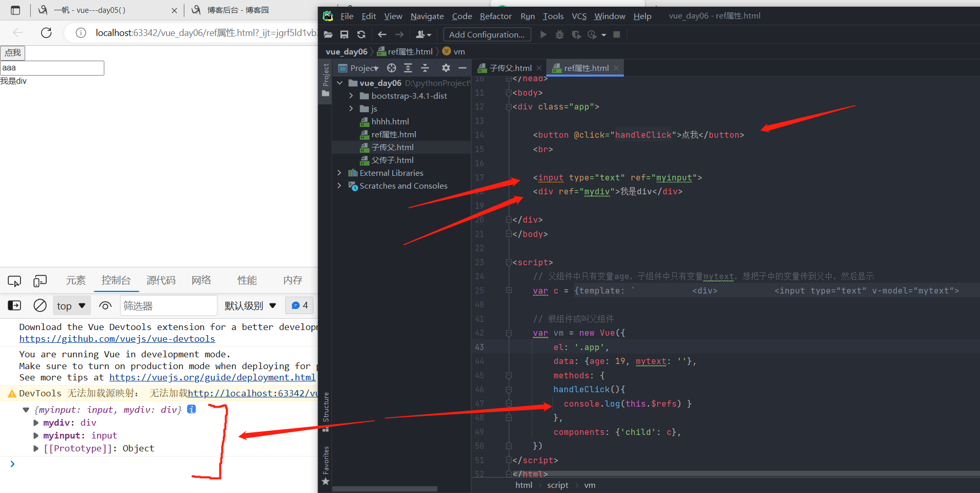Switch to the 源代码 DevTools tab
980x493 pixels.
[x=161, y=280]
